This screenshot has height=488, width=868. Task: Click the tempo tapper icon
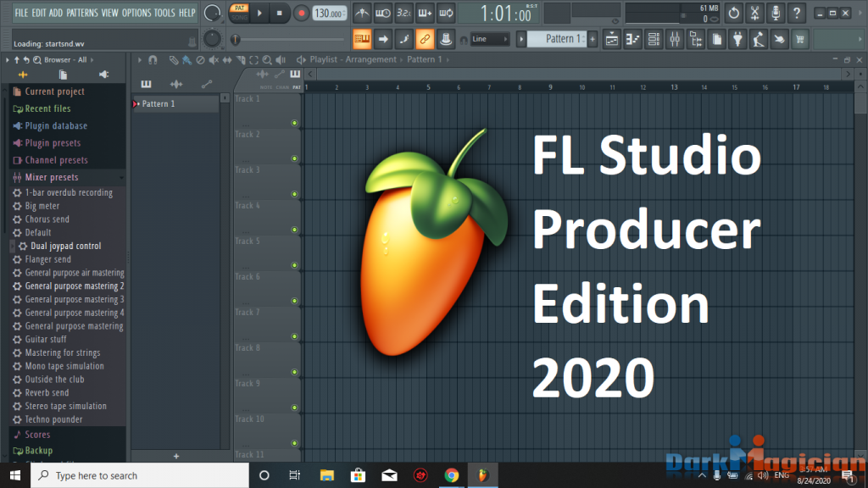pyautogui.click(x=759, y=39)
